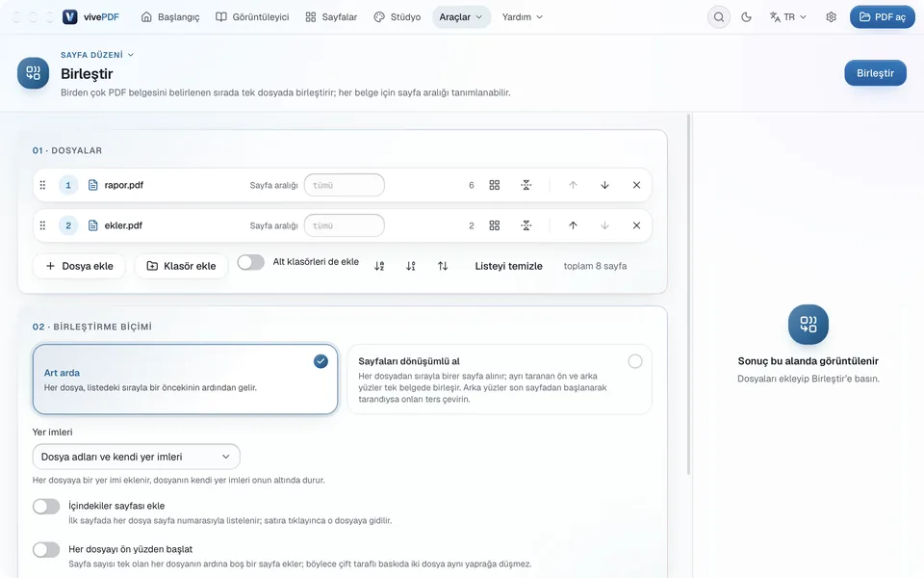The image size is (924, 578).
Task: Click page range field for rapor.pdf
Action: click(345, 185)
